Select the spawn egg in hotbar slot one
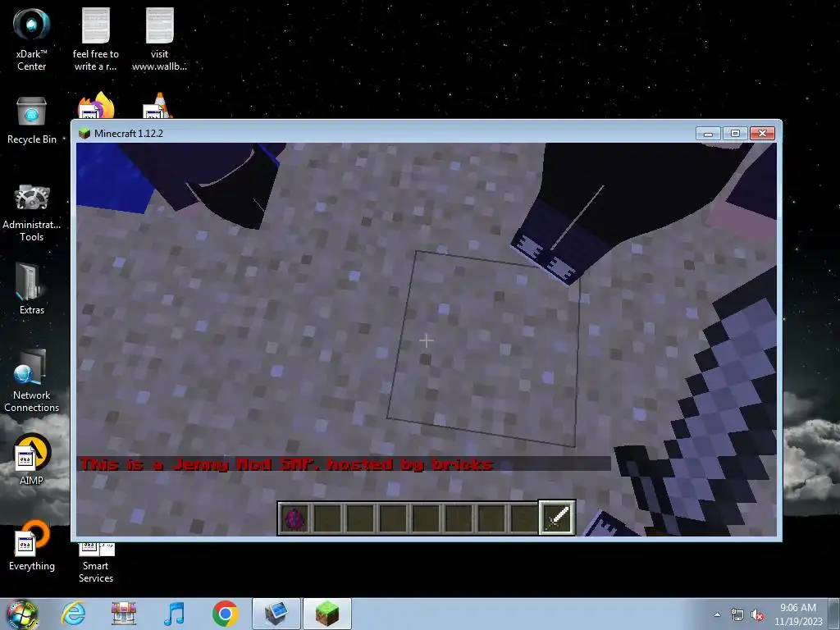This screenshot has width=840, height=630. (294, 518)
